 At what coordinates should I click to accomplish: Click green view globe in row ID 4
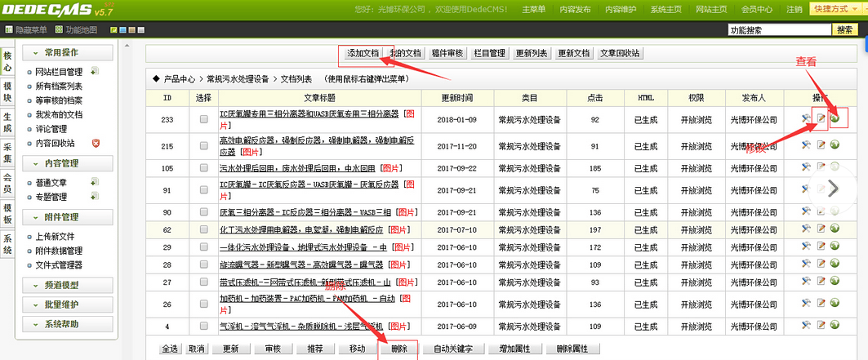[835, 325]
